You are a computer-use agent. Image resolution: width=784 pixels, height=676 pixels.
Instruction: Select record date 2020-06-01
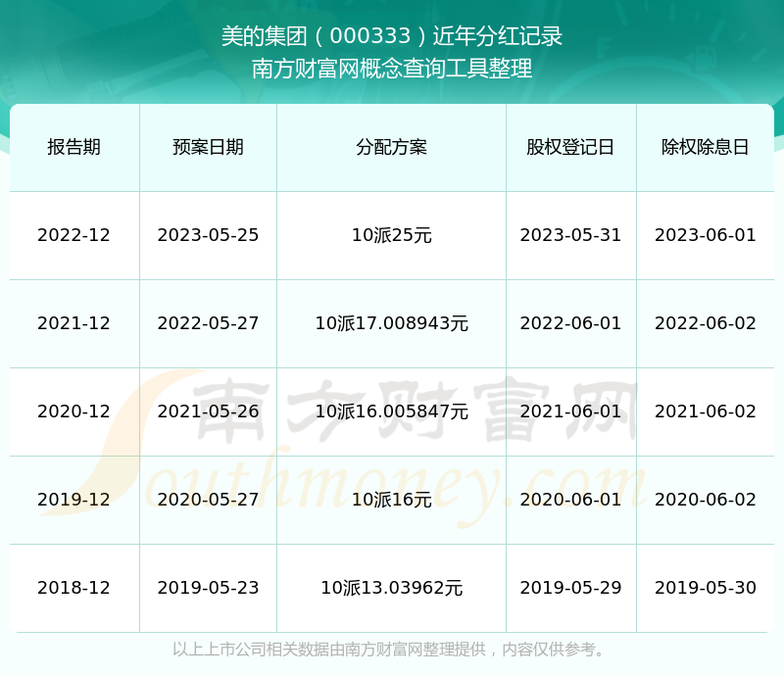pyautogui.click(x=570, y=499)
